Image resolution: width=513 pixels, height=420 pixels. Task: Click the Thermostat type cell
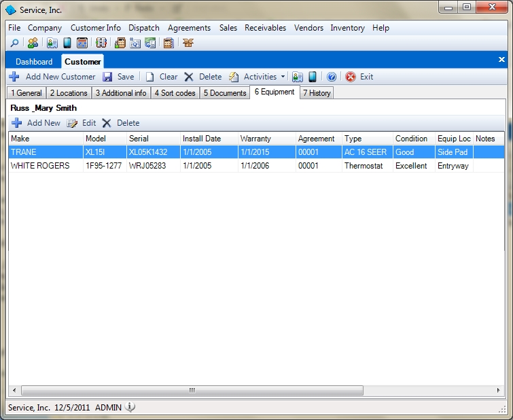pyautogui.click(x=367, y=166)
